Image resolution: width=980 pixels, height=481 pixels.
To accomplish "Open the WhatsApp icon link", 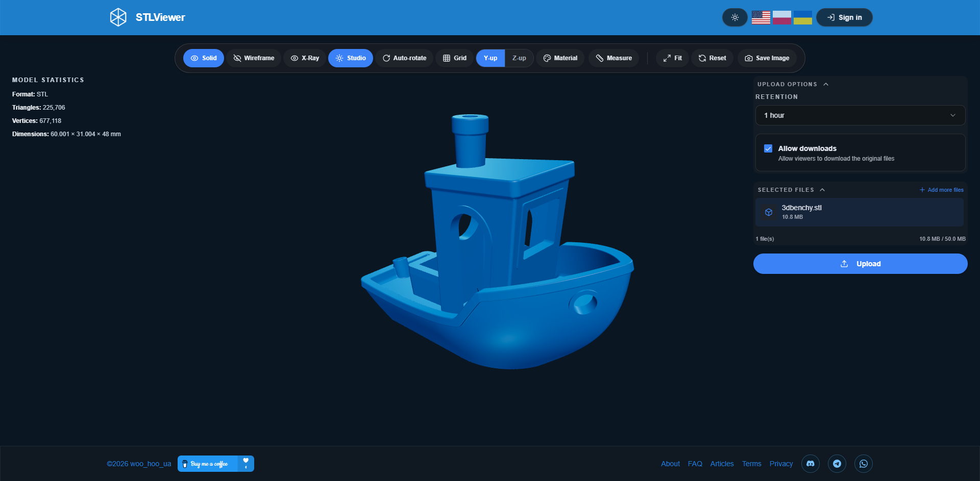I will pyautogui.click(x=864, y=464).
